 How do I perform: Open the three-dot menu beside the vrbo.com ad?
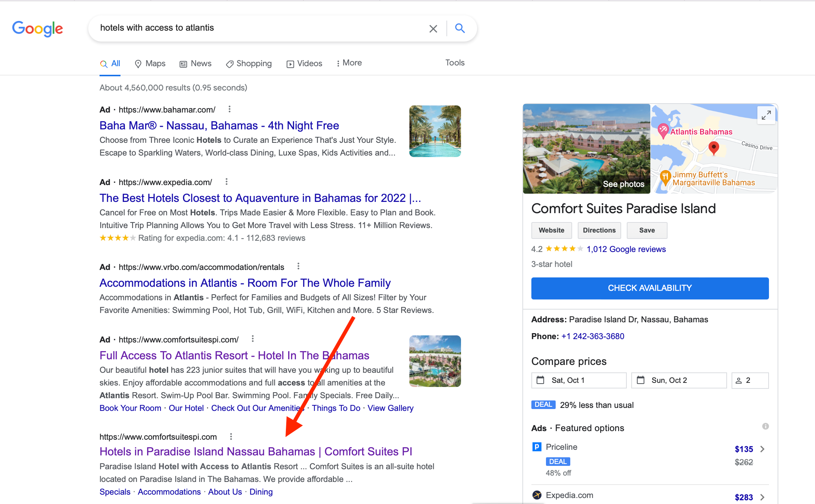pos(298,266)
